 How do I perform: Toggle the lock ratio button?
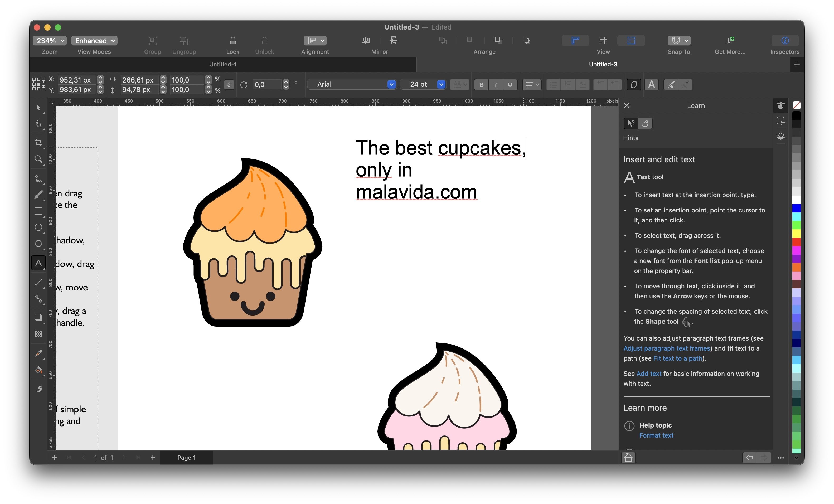[x=229, y=85]
